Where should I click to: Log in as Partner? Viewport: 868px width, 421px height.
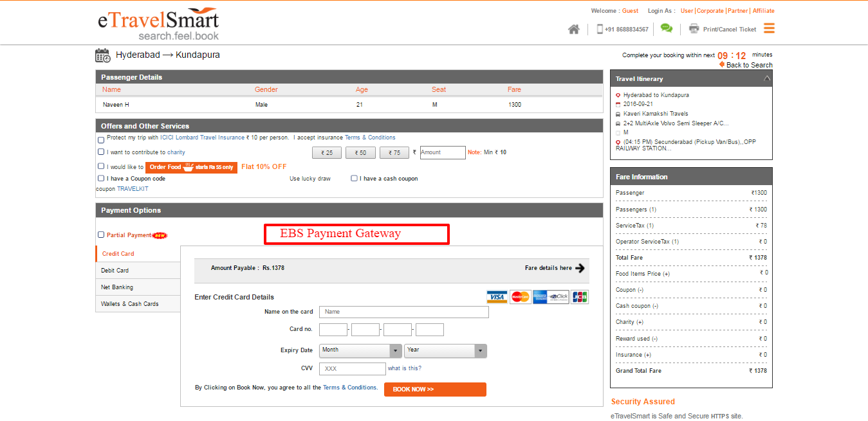(x=738, y=11)
